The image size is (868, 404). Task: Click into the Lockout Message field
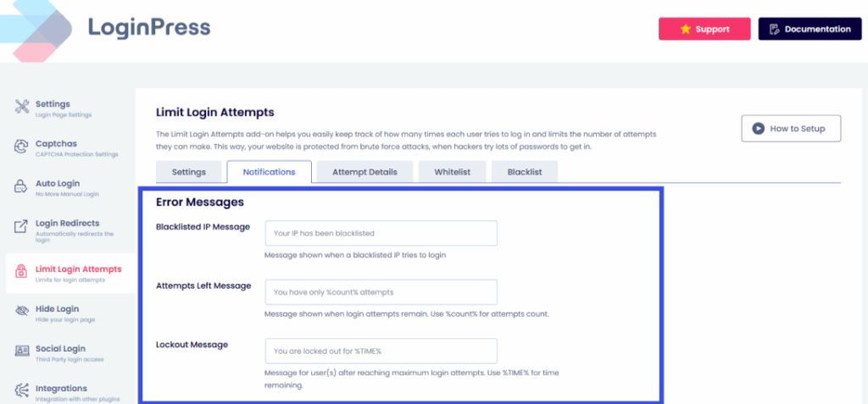coord(381,351)
